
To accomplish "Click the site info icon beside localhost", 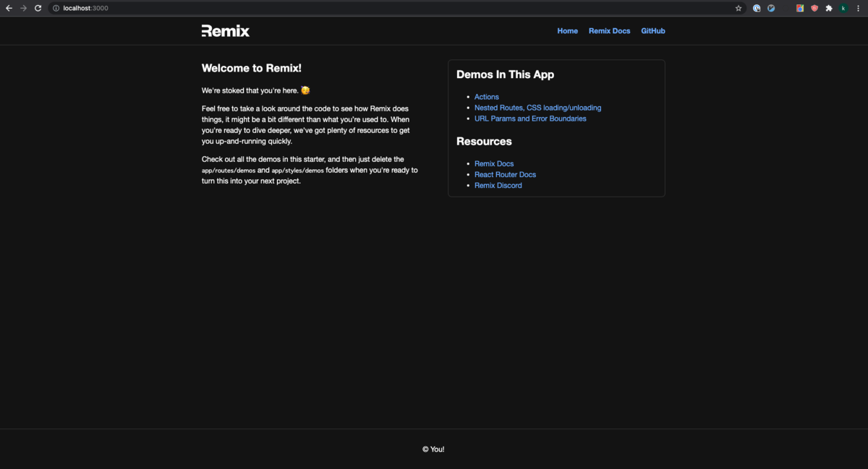I will click(56, 8).
